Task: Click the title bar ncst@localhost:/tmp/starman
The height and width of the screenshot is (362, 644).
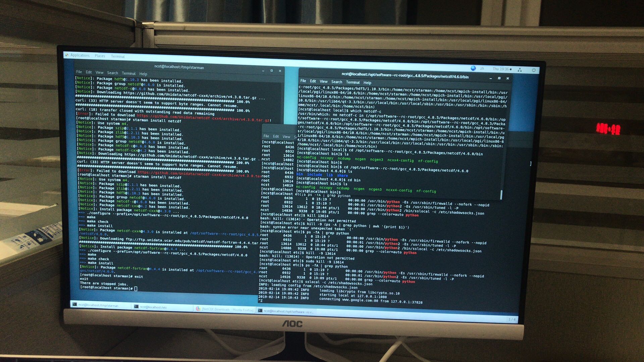Action: click(x=179, y=67)
